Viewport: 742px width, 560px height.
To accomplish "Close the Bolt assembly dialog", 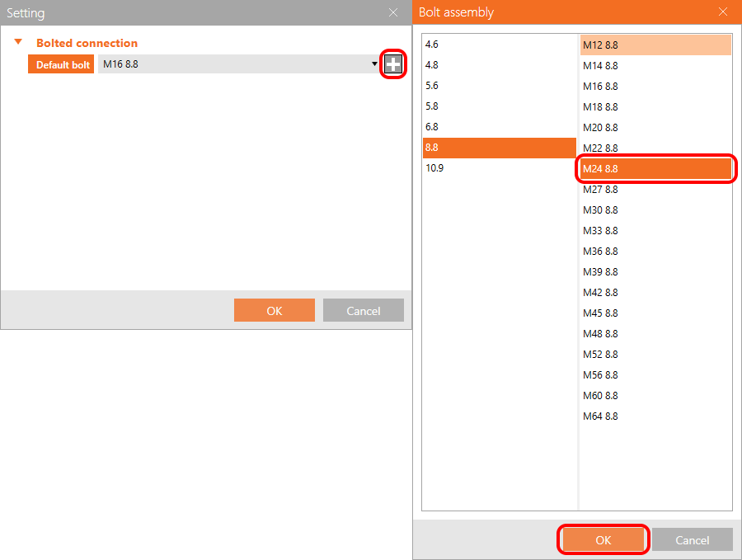I will [722, 12].
